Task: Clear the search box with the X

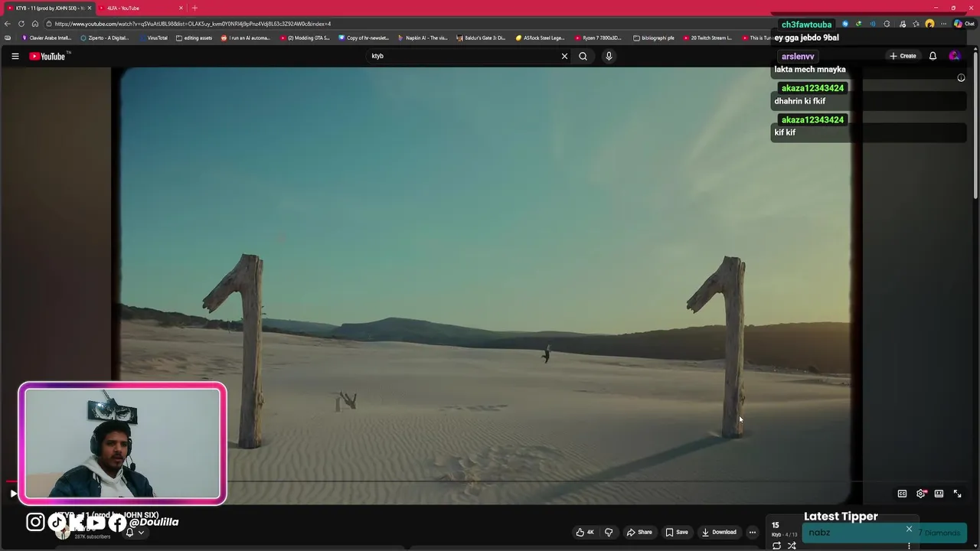Action: tap(564, 56)
